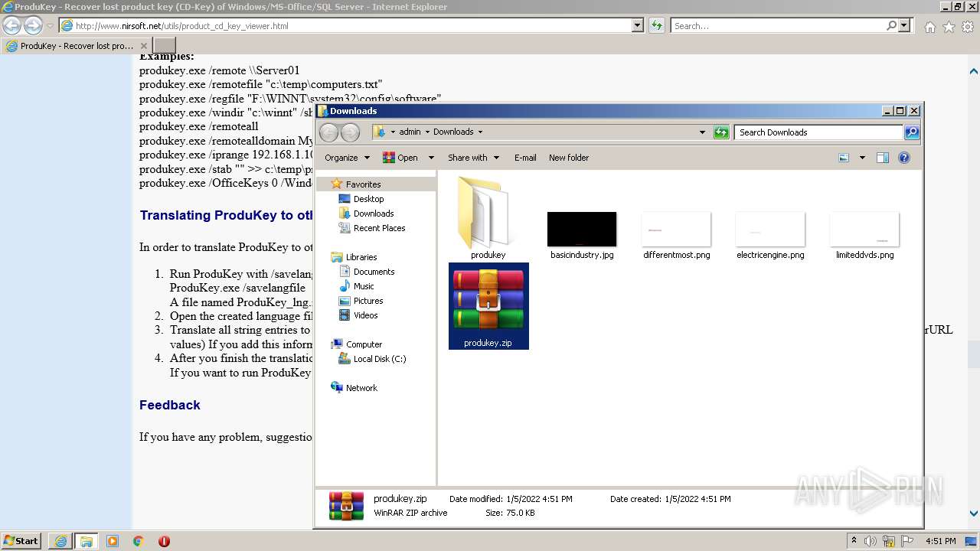Viewport: 980px width, 551px height.
Task: Select the ProduKey - Recover lost pro... tab
Action: [x=77, y=46]
